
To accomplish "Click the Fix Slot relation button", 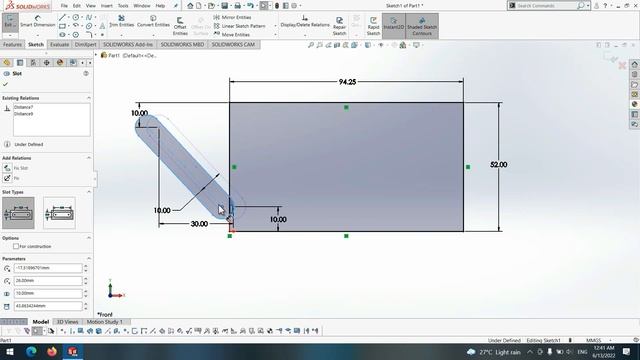I will 7,168.
